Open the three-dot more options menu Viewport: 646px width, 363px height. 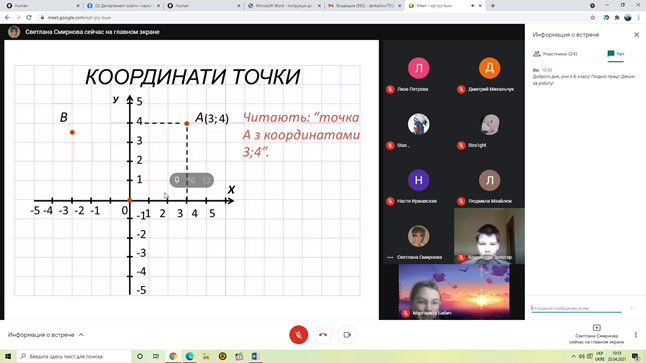coord(636,335)
